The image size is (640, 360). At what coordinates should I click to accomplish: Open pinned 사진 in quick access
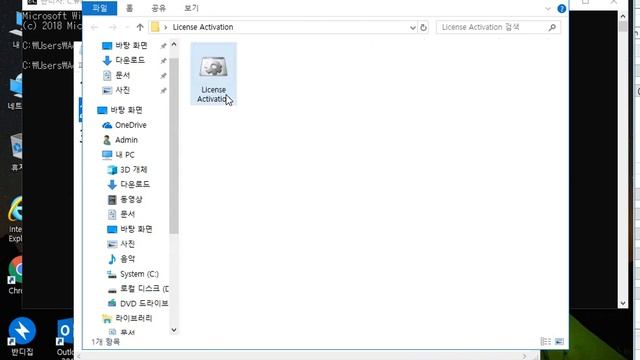(x=122, y=90)
